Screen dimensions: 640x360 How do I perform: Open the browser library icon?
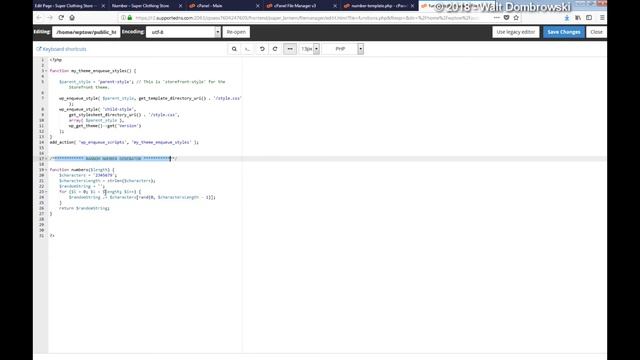[x=578, y=18]
